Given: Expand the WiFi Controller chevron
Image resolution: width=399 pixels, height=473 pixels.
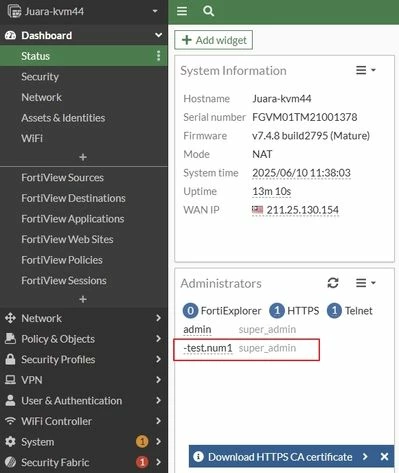Looking at the screenshot, I should point(159,421).
